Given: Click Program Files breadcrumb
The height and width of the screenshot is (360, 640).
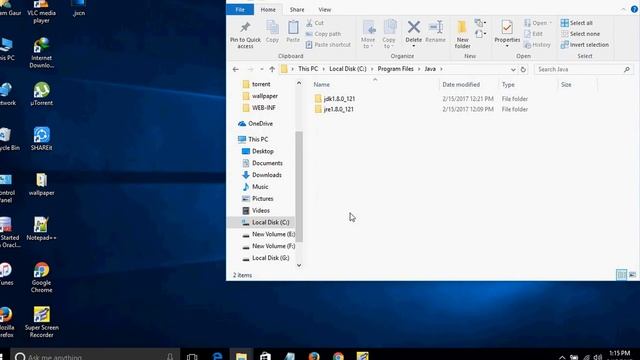Looking at the screenshot, I should (x=396, y=69).
